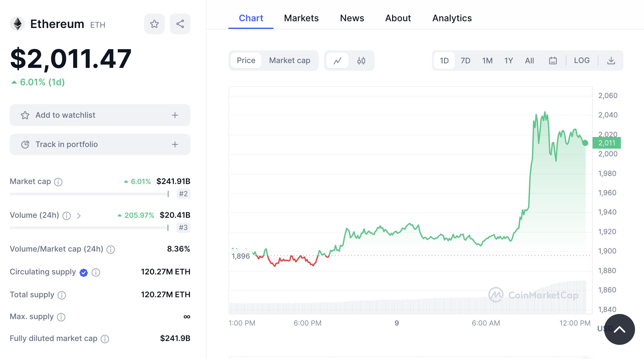
Task: Switch to candlestick chart view icon
Action: pyautogui.click(x=361, y=60)
